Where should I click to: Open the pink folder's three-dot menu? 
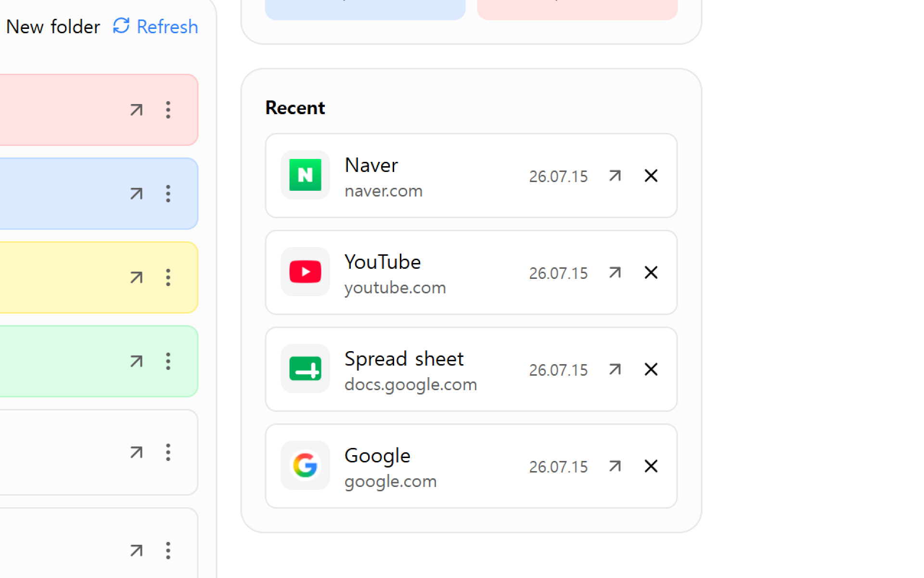coord(168,110)
